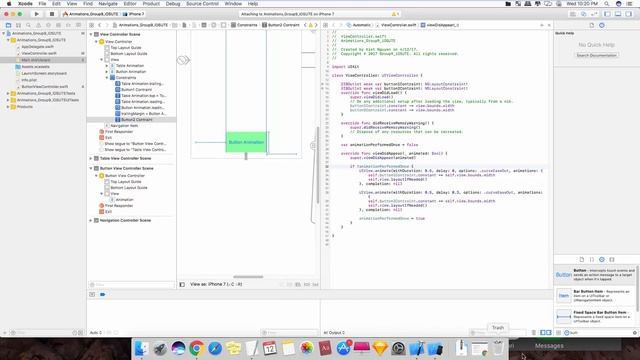640x360 pixels.
Task: Choose the scheme and iPhone 7 target
Action: pyautogui.click(x=104, y=14)
